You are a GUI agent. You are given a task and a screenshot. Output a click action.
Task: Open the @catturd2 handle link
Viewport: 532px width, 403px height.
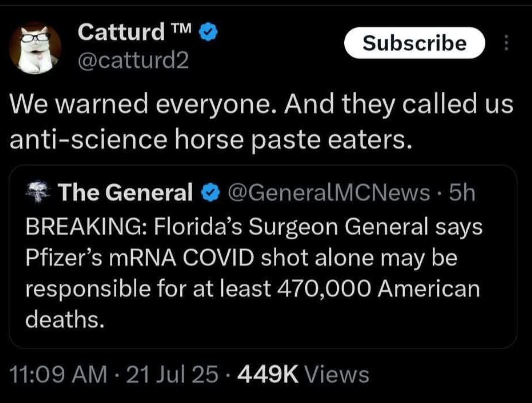click(133, 61)
